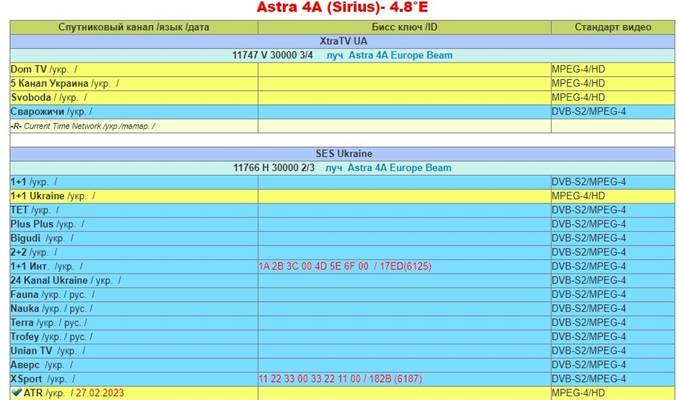Image resolution: width=679 pixels, height=400 pixels.
Task: Select the Plus Plus channel entry
Action: click(32, 224)
